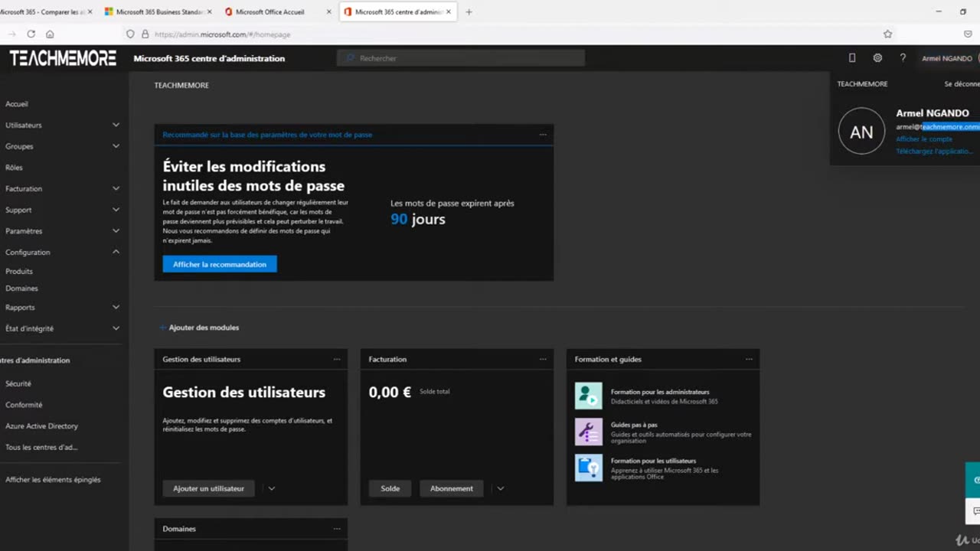980x551 pixels.
Task: Open Sécurité admin center
Action: [x=18, y=383]
